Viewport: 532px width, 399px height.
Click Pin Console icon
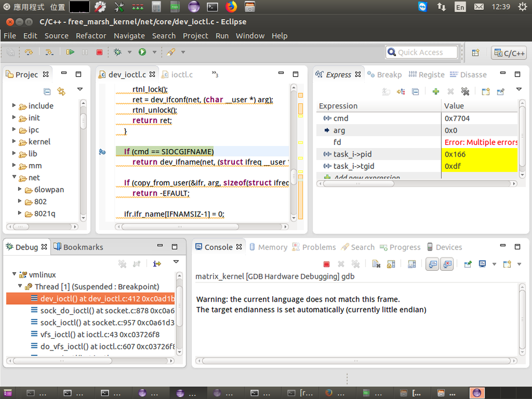coord(468,264)
